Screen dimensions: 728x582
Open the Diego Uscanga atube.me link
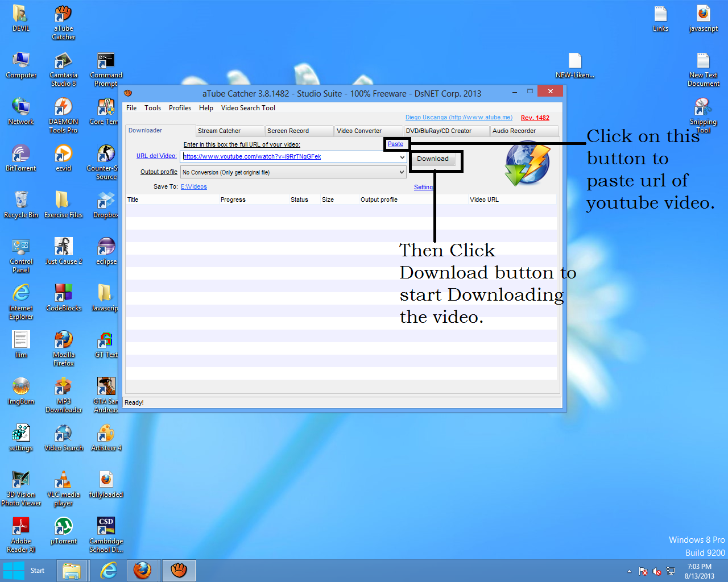[458, 118]
